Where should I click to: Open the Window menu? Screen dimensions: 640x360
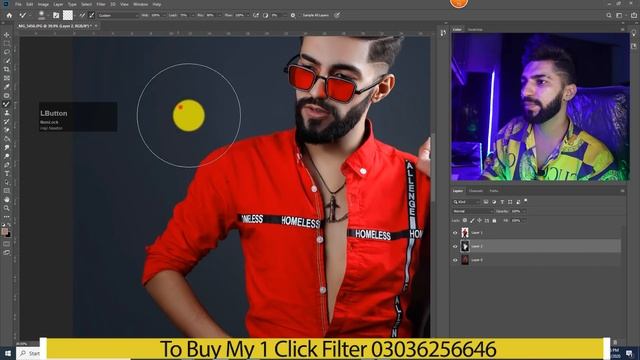[x=141, y=4]
